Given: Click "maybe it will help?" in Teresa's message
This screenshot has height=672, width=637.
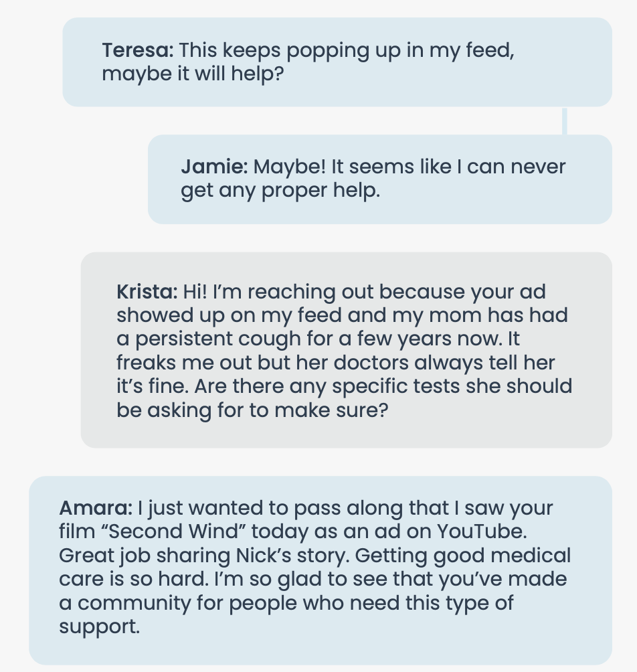Looking at the screenshot, I should coord(193,74).
